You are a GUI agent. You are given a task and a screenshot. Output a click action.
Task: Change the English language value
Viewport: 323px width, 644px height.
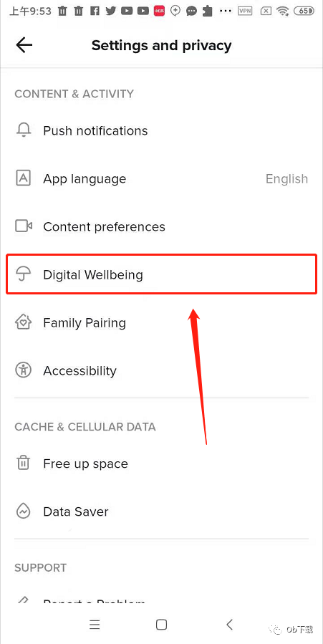286,179
